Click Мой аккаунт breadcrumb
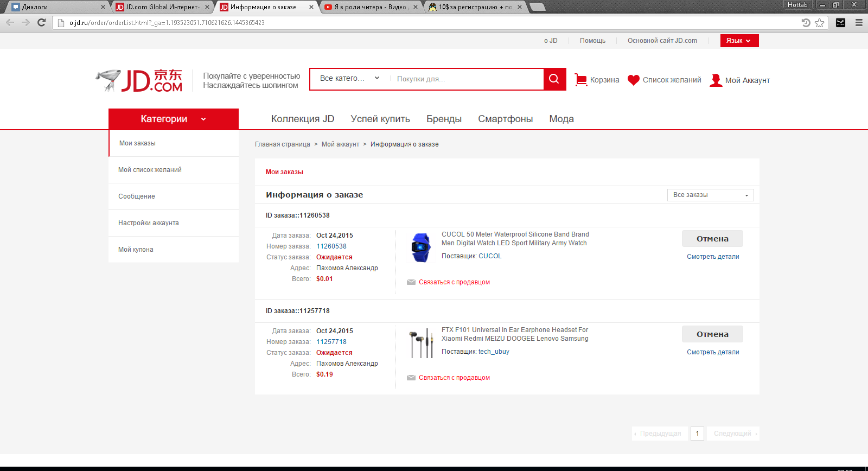The width and height of the screenshot is (868, 471). click(341, 144)
